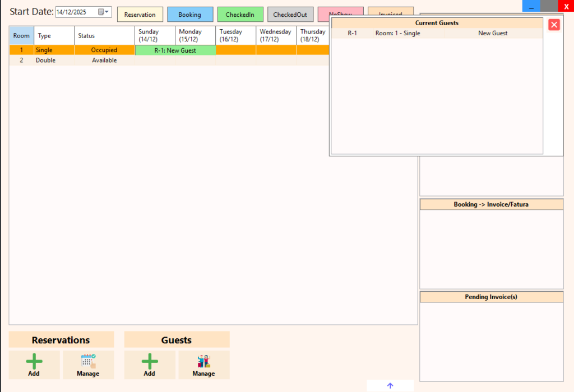Viewport: 574px width, 392px height.
Task: Select the blue Booking status button
Action: (189, 15)
